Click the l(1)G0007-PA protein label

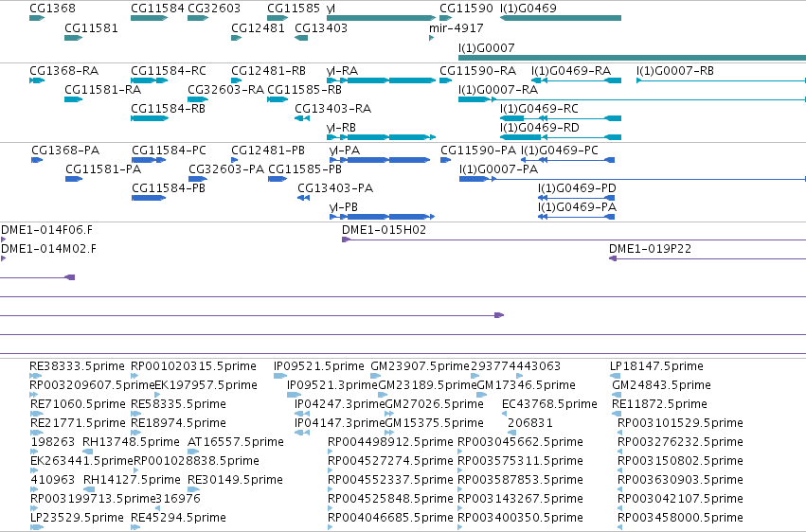click(499, 169)
